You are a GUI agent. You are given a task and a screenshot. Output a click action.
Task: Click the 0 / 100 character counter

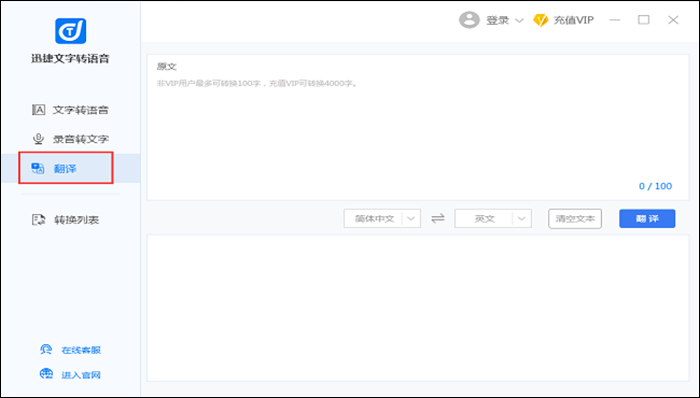655,186
